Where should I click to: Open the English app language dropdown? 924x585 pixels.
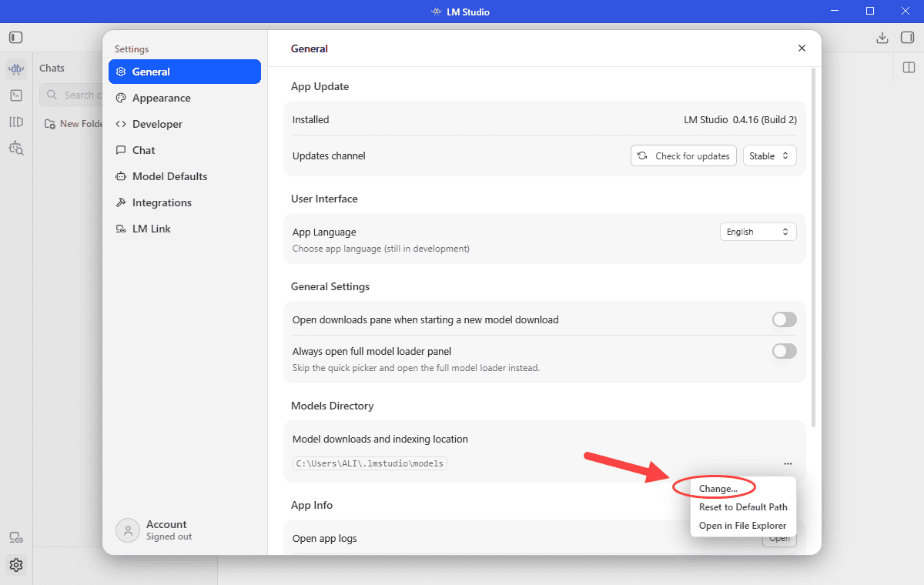758,232
